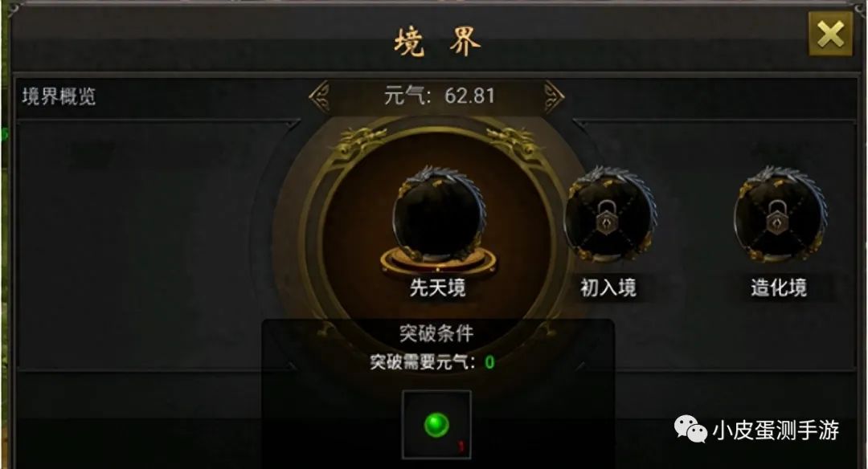Viewport: 868px width, 469px height.
Task: Click the WeChat logo watermark
Action: (690, 429)
